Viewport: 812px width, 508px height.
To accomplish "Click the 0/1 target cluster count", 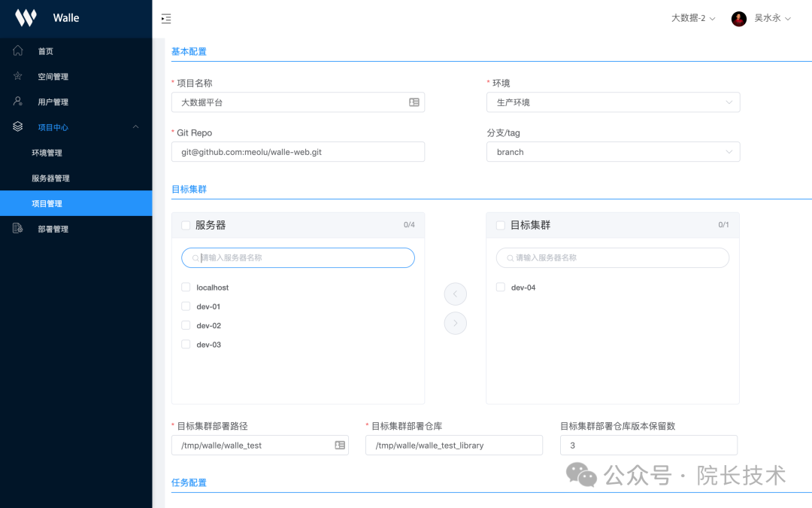I will coord(723,224).
